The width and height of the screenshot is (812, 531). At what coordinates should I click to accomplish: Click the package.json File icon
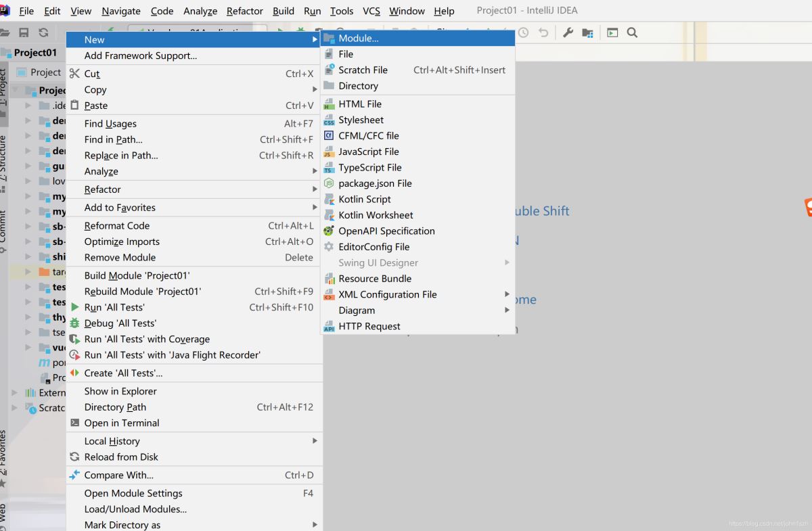click(329, 183)
